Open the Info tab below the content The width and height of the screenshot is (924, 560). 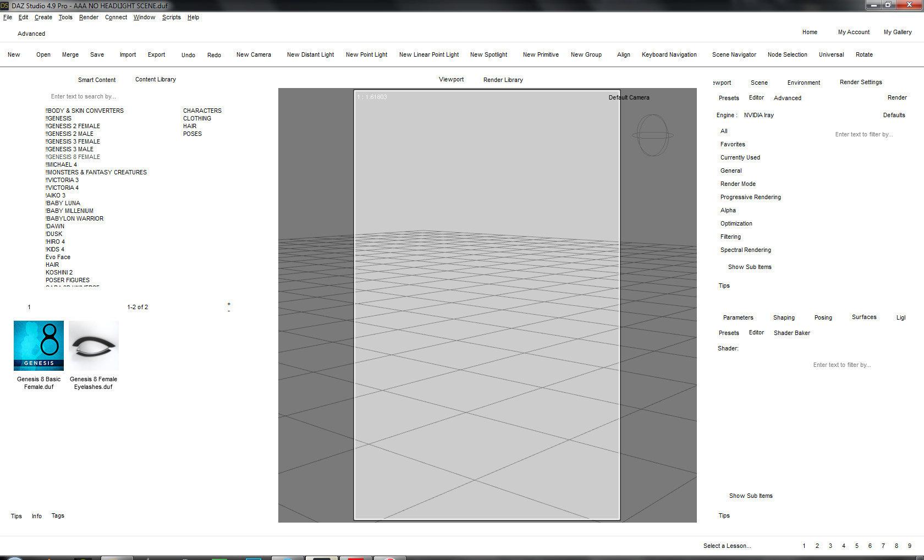click(x=37, y=516)
